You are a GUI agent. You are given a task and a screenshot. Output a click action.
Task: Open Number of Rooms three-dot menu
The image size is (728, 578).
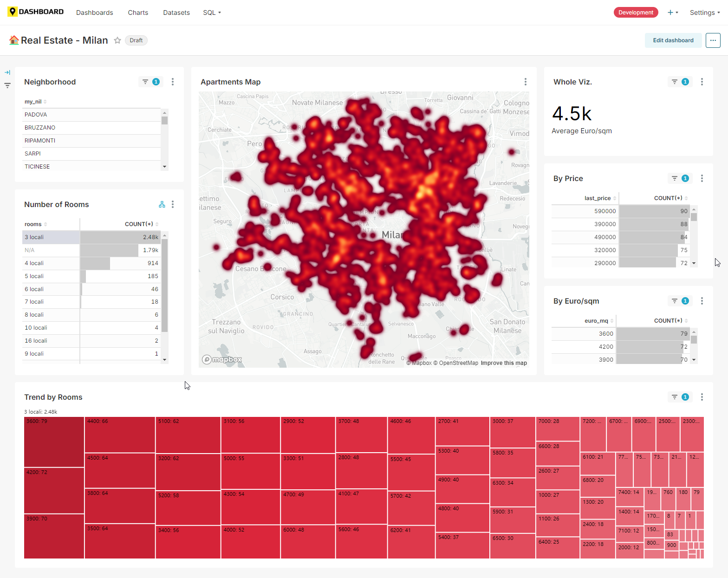point(173,204)
